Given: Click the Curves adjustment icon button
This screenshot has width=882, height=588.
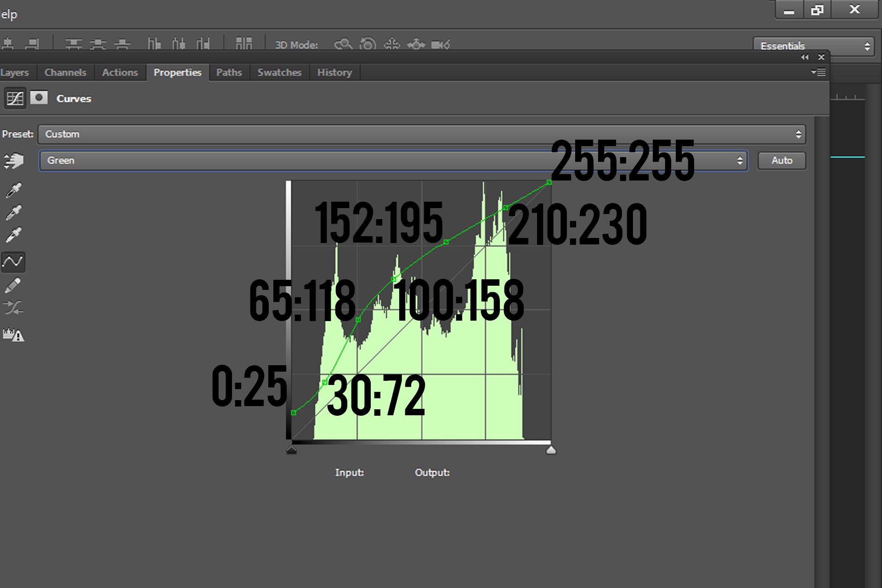Looking at the screenshot, I should coord(15,98).
